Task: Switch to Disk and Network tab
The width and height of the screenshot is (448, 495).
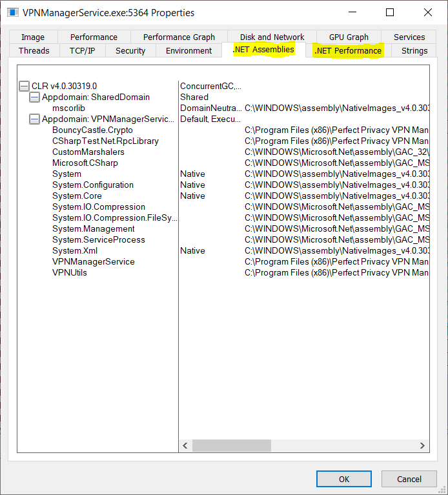Action: 272,37
